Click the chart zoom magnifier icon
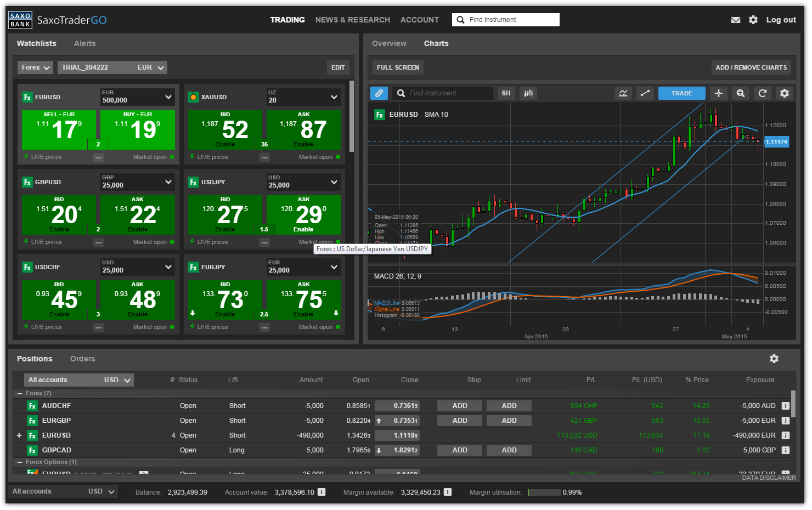Viewport: 812px width, 510px height. pyautogui.click(x=741, y=93)
